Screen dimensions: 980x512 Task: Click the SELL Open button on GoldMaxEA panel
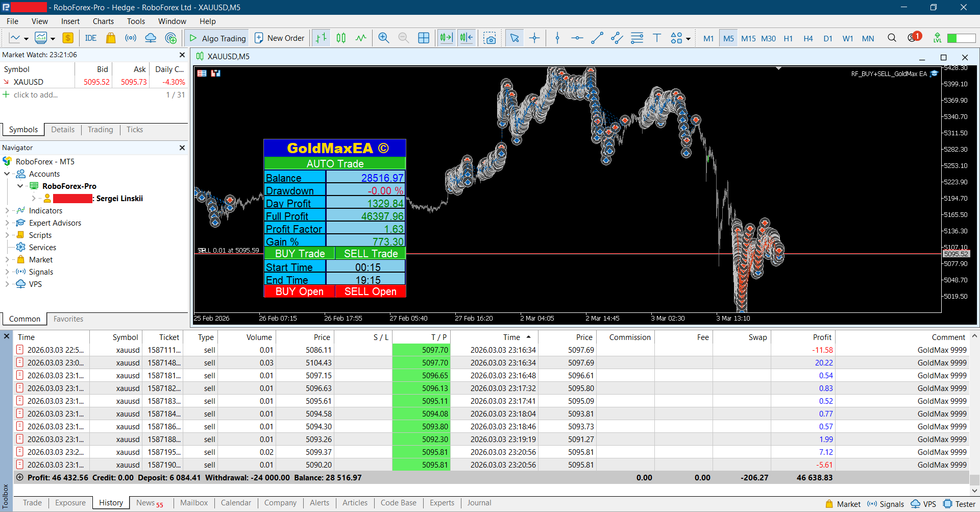pyautogui.click(x=371, y=291)
